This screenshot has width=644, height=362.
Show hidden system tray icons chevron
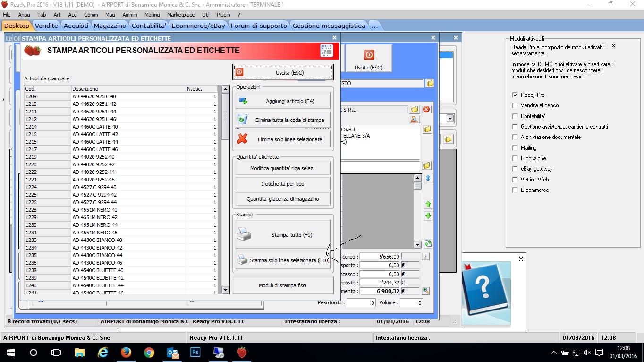pos(554,353)
